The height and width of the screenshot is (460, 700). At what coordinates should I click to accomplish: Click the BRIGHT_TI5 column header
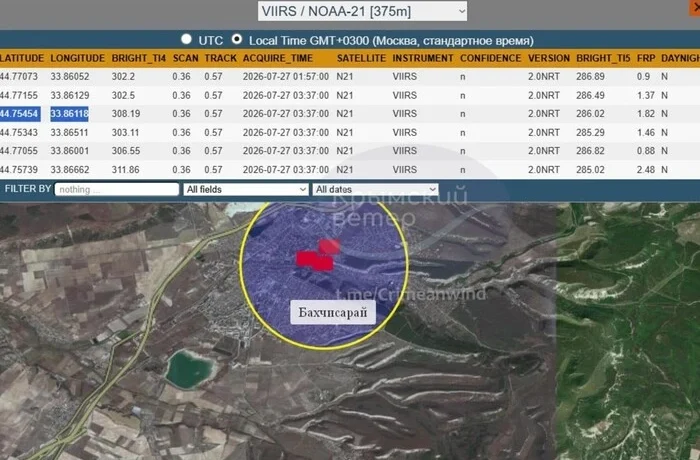point(603,59)
